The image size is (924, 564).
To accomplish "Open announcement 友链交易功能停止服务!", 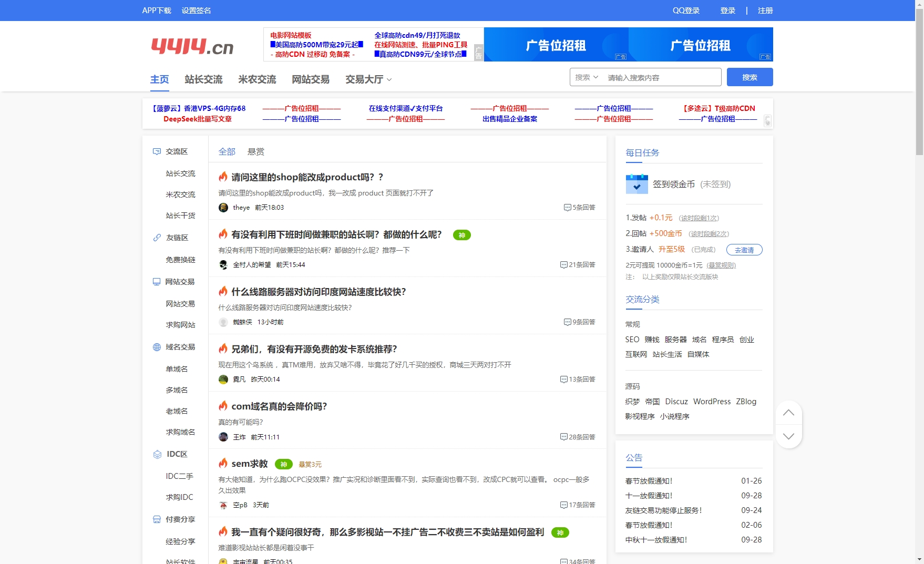I will pos(663,510).
